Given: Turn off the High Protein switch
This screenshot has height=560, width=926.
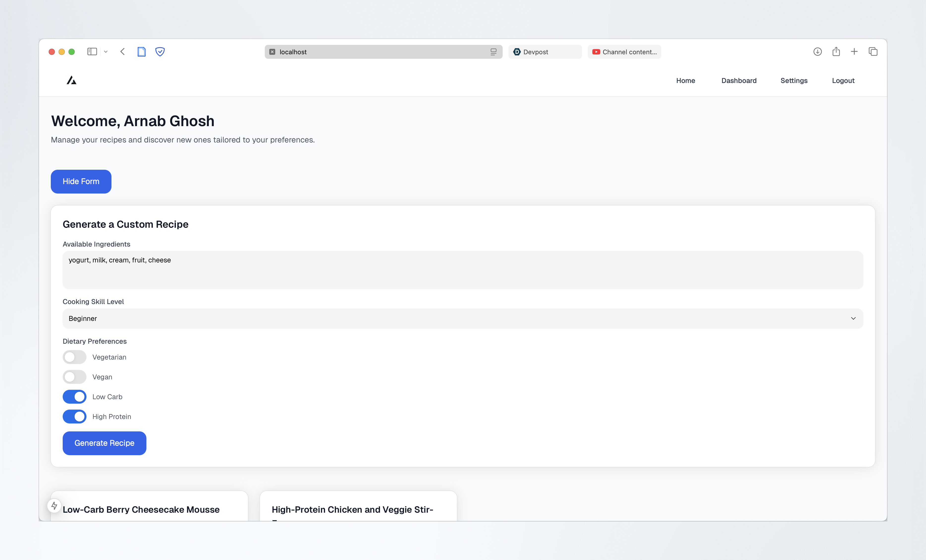Looking at the screenshot, I should [74, 417].
